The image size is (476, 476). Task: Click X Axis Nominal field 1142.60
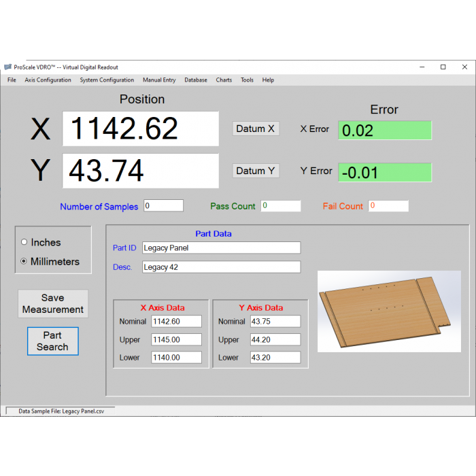[x=176, y=321]
